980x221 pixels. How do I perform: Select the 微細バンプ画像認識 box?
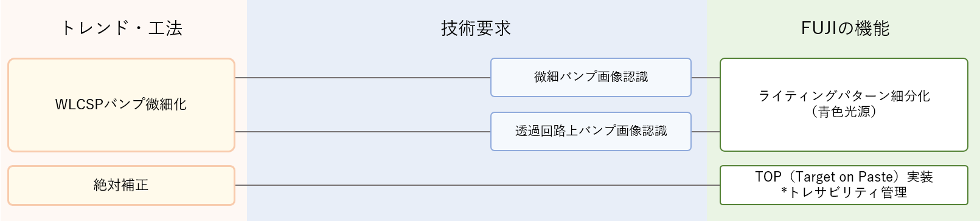(x=591, y=77)
